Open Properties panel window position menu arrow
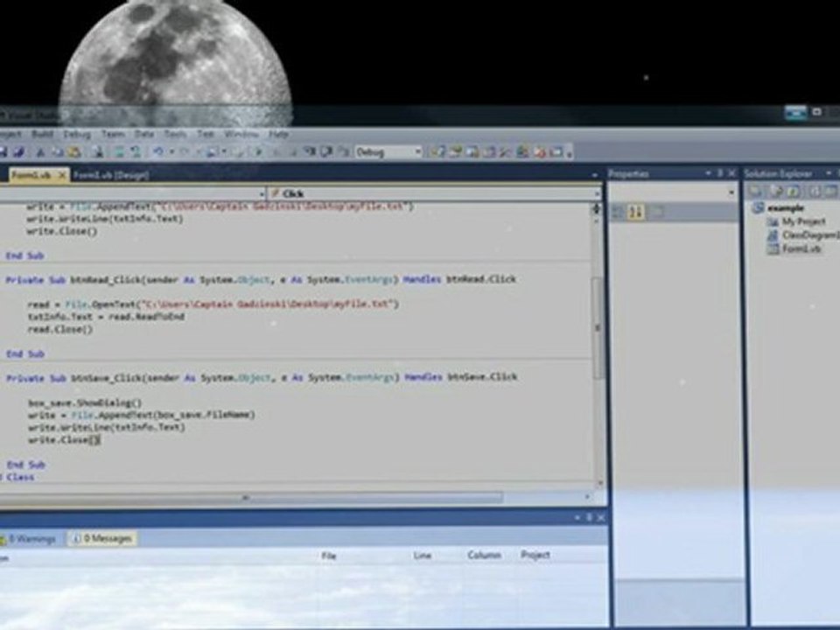Viewport: 840px width, 630px height. pyautogui.click(x=708, y=173)
